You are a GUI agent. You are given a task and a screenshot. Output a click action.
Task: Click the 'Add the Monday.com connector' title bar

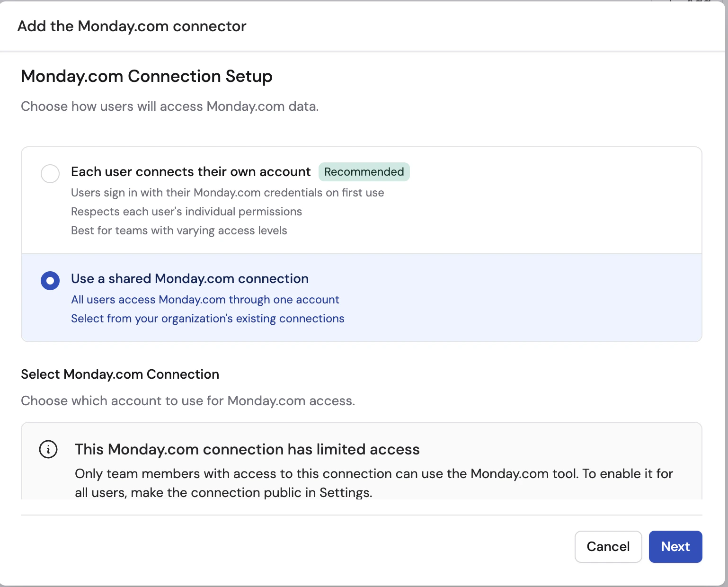point(132,26)
